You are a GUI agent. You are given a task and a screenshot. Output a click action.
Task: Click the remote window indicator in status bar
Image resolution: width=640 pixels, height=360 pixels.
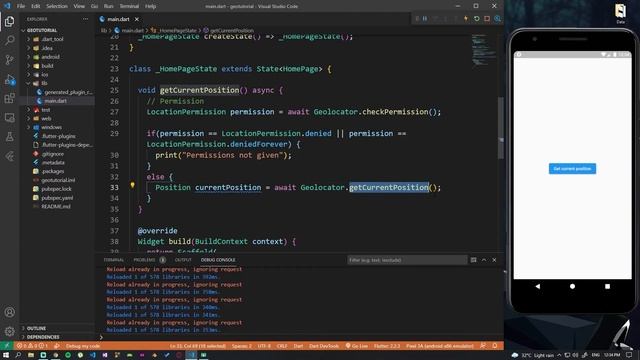(x=7, y=346)
